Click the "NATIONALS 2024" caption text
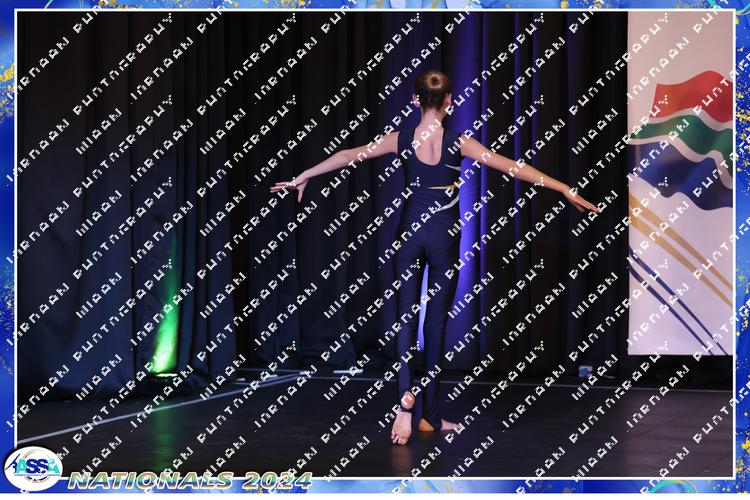750x500 pixels. coord(190,480)
